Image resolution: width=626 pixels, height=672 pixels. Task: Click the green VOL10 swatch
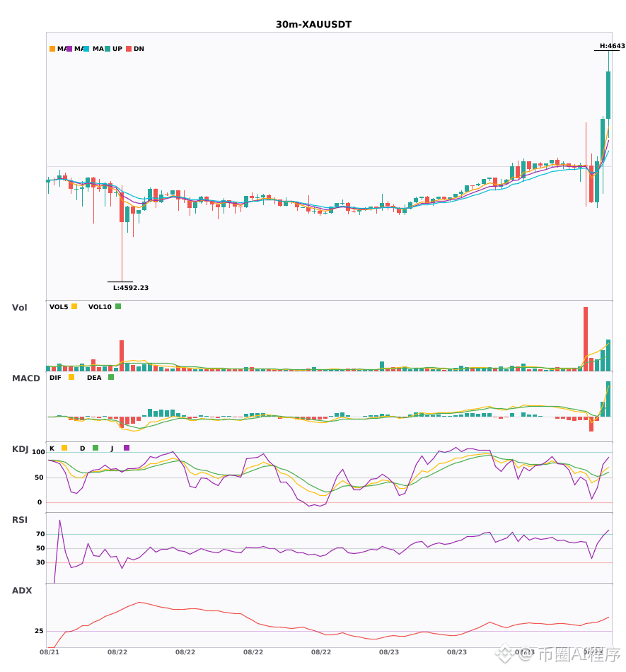[118, 306]
